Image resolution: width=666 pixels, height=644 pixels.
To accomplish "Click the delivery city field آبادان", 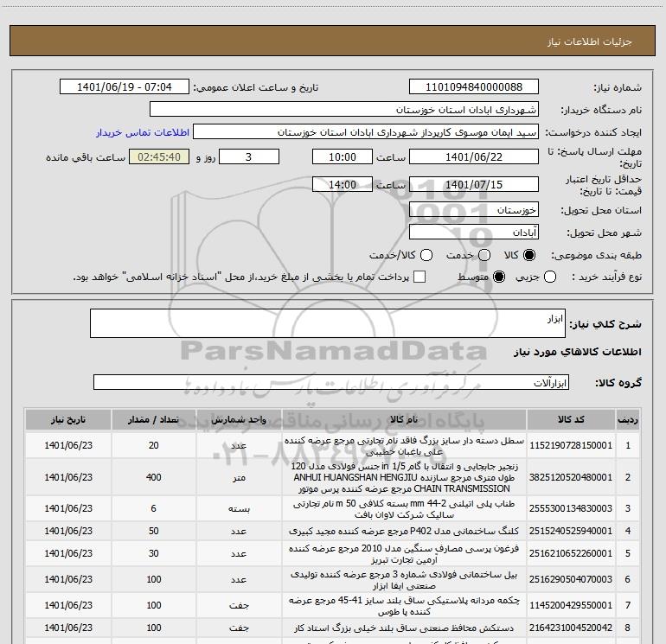I will point(474,233).
